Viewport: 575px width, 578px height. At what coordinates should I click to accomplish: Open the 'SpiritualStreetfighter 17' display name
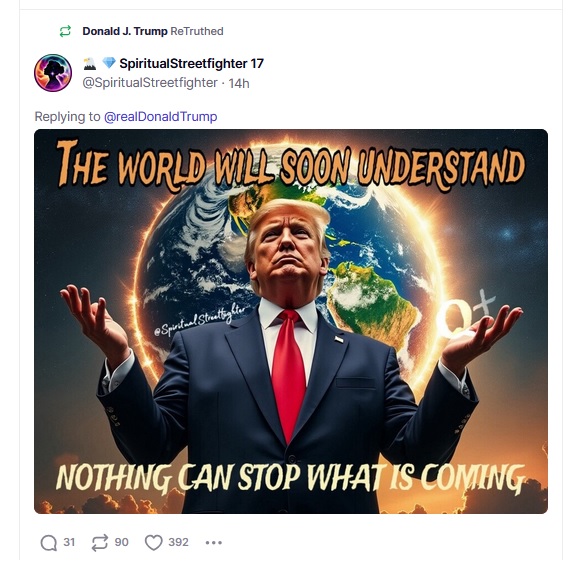pyautogui.click(x=192, y=63)
